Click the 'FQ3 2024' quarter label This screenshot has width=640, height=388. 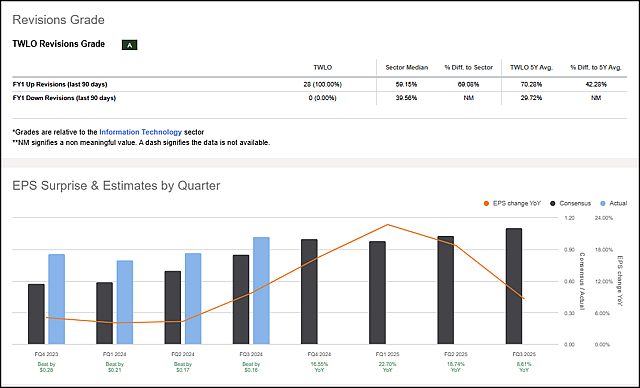pos(251,354)
